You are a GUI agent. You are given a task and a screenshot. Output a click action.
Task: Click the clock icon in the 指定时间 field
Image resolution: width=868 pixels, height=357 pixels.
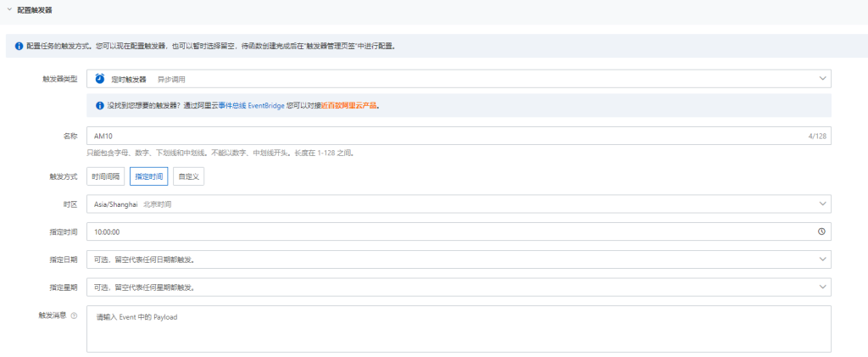pos(822,231)
